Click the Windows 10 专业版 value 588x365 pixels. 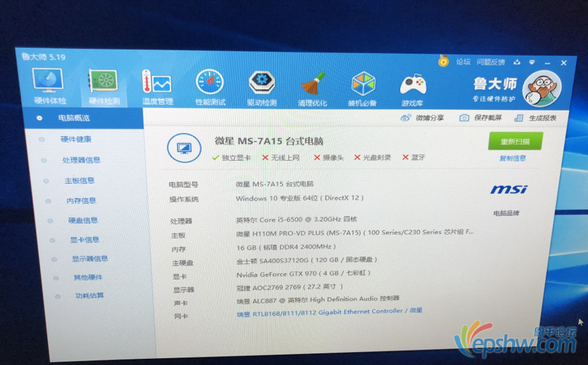300,198
